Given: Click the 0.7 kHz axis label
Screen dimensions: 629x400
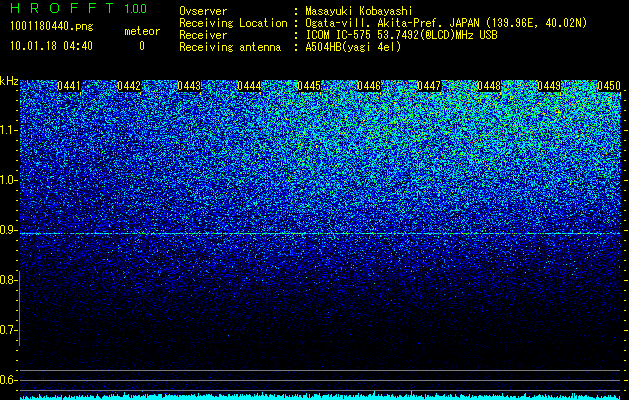Looking at the screenshot, I should (7, 330).
